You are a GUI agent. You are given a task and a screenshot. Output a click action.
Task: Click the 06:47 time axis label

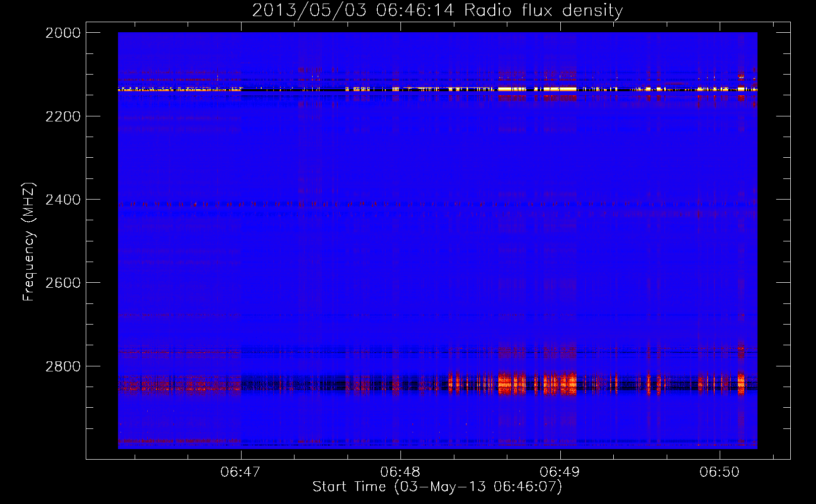(241, 472)
